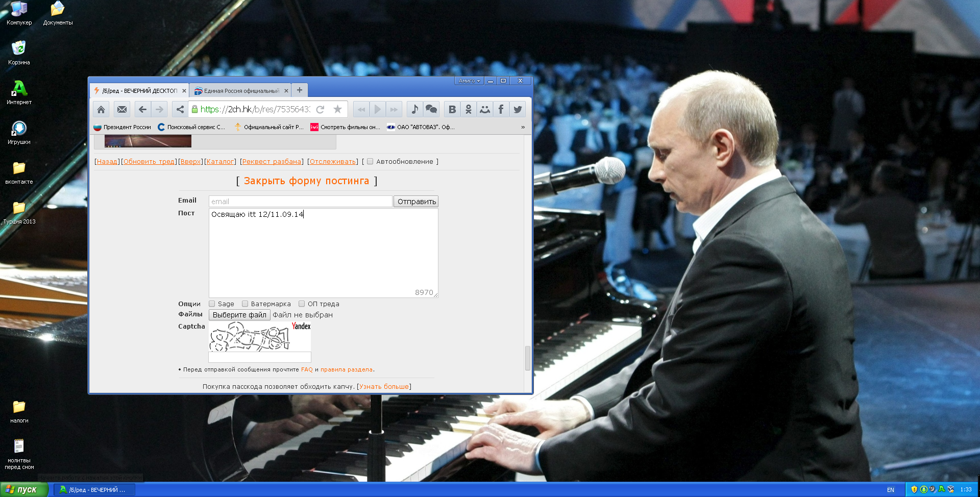Open Moy Mir smiley icon in toolbar
The height and width of the screenshot is (497, 980).
coord(485,109)
